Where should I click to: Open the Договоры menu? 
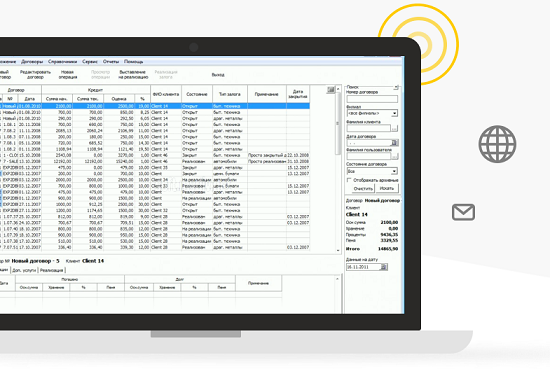tap(32, 62)
